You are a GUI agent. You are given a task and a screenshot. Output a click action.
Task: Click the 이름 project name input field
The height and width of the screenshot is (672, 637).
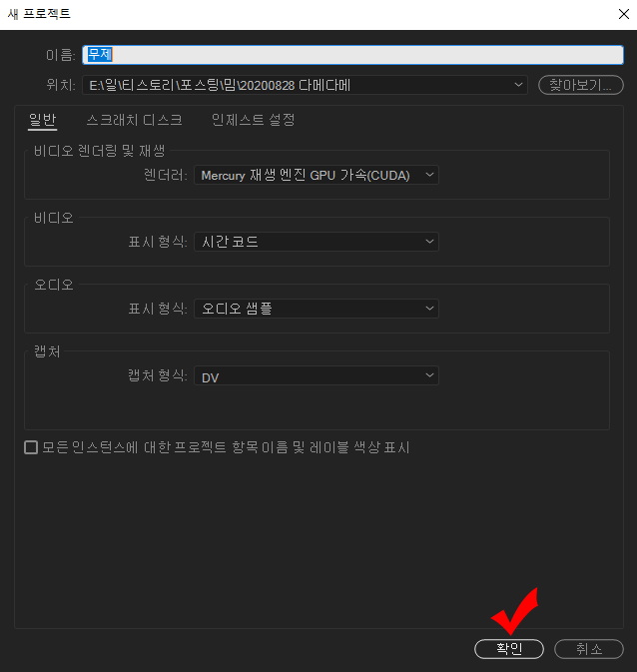point(352,55)
